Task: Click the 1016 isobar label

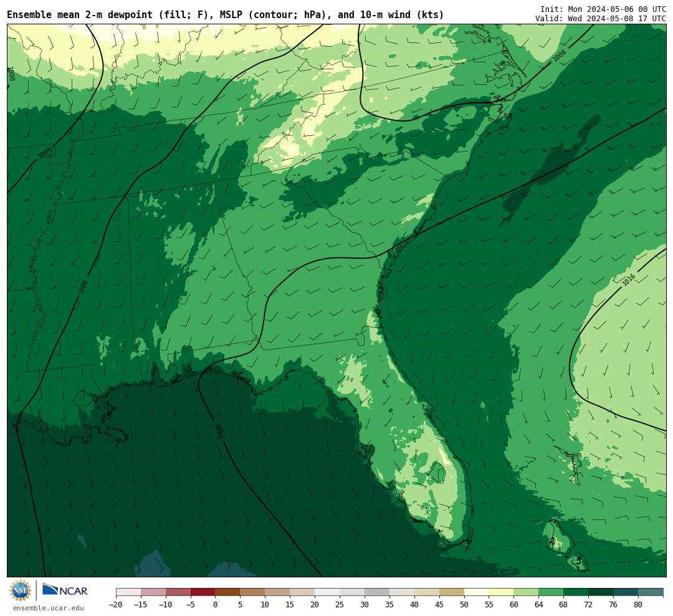Action: tap(629, 280)
